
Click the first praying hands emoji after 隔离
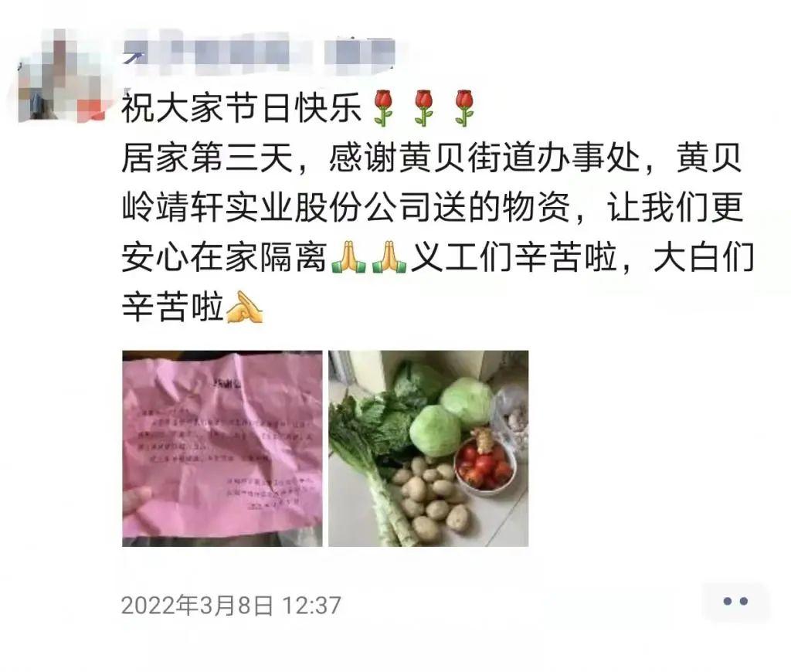click(348, 258)
